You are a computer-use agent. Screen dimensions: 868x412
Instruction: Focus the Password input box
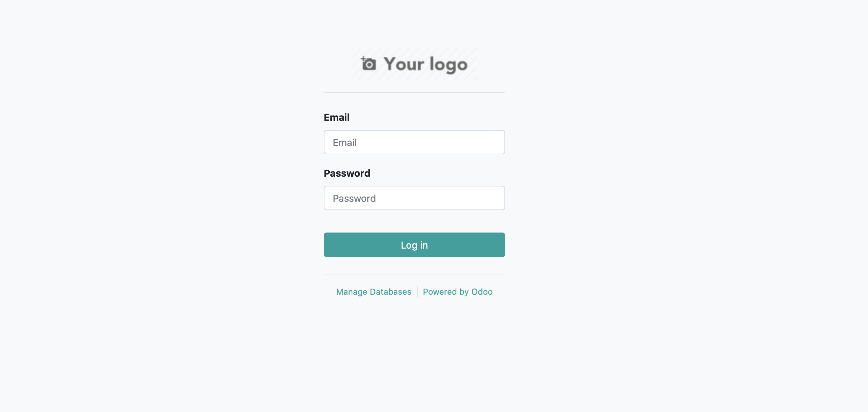pos(414,198)
